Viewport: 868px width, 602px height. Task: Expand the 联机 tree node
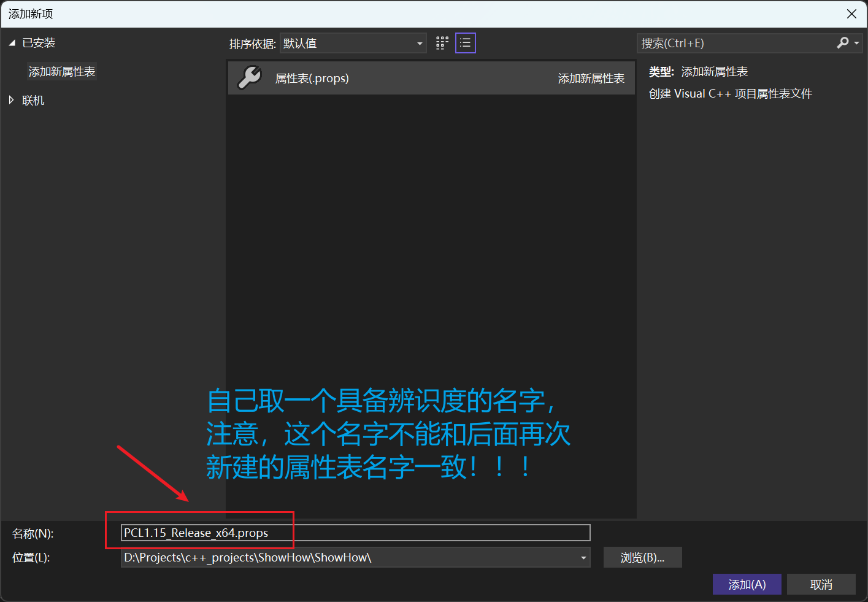pyautogui.click(x=11, y=100)
